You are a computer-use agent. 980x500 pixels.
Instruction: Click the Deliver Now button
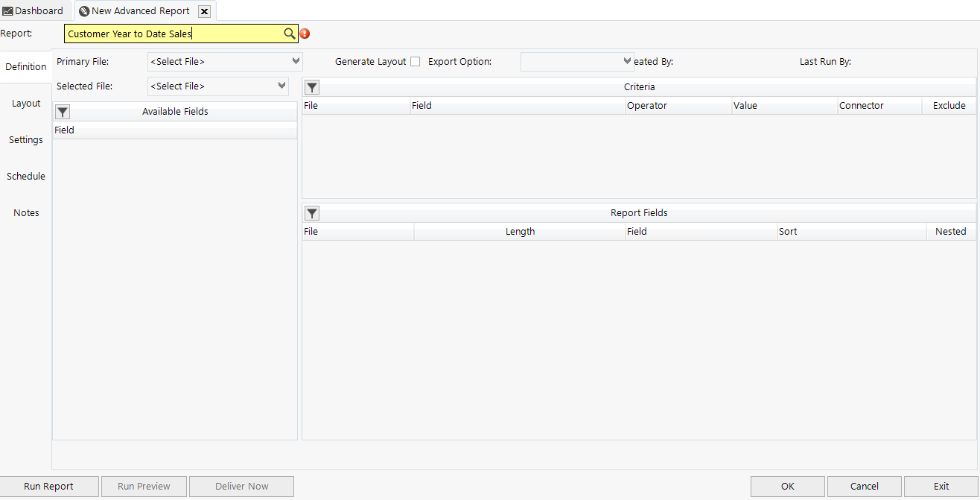click(241, 486)
